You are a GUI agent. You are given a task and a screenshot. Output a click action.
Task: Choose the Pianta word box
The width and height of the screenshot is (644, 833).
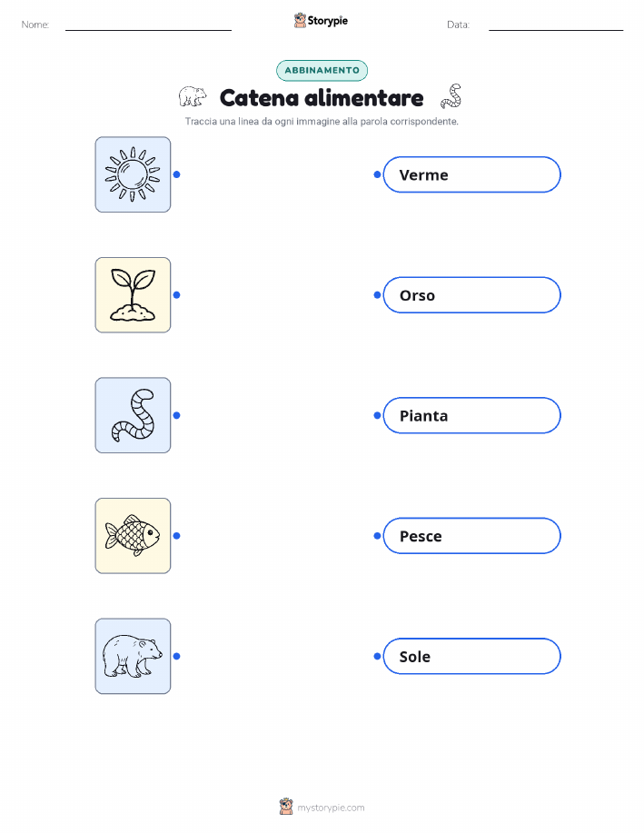pos(471,415)
